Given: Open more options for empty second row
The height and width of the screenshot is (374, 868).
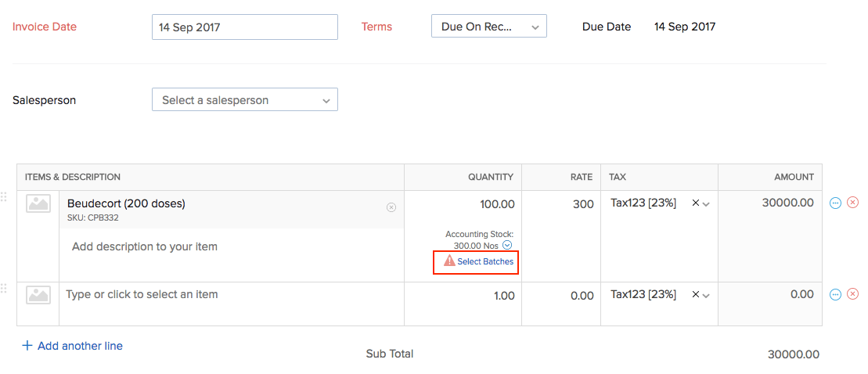Looking at the screenshot, I should click(835, 294).
